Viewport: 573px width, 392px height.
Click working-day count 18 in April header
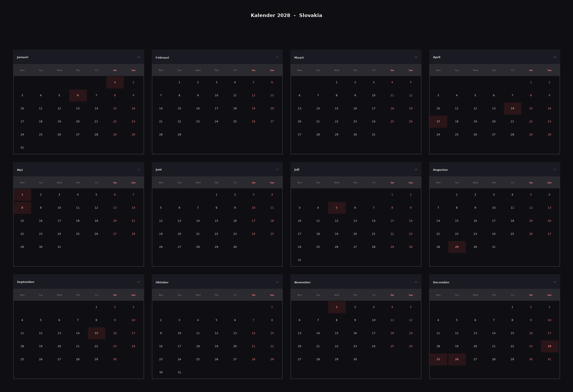[x=554, y=57]
